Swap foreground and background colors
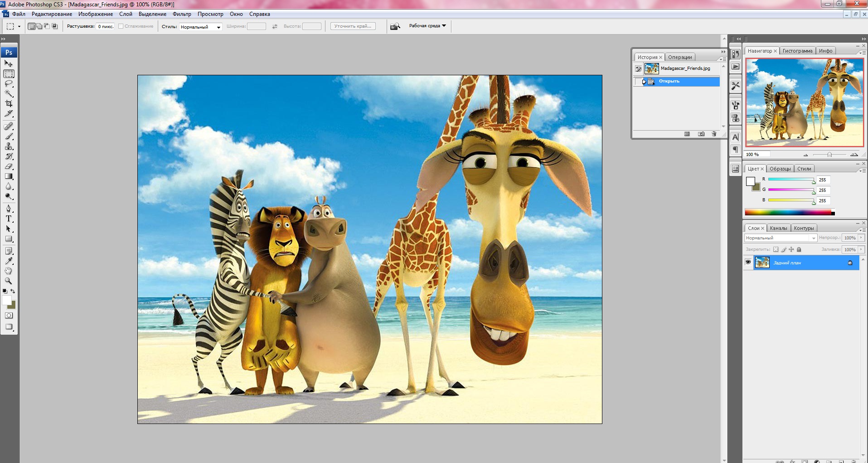Image resolution: width=868 pixels, height=463 pixels. point(13,291)
